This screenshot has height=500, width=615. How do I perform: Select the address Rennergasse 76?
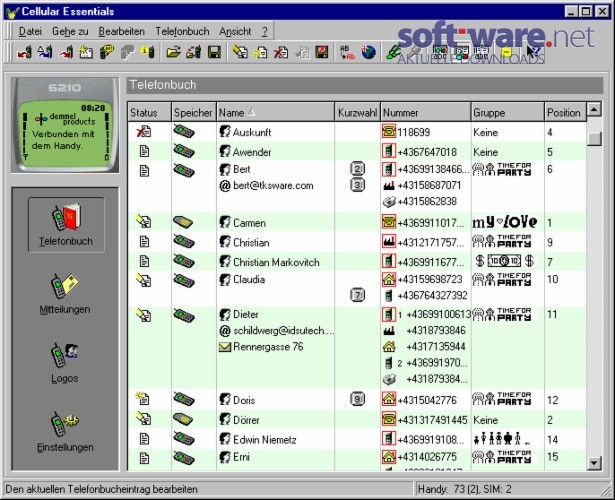pos(268,347)
